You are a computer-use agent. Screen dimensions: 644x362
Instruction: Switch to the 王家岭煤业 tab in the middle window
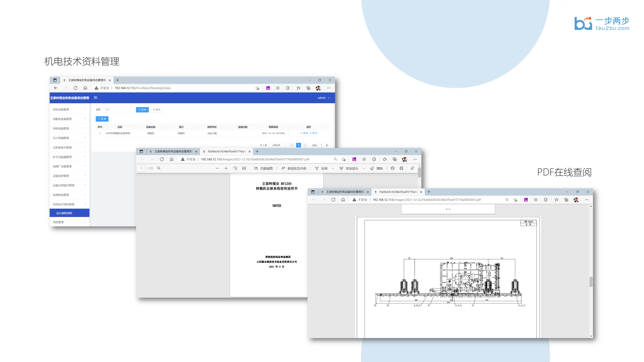tap(173, 151)
